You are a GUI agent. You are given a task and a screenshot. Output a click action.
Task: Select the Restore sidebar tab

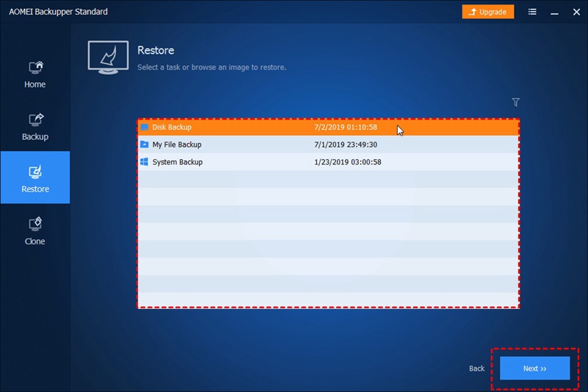[35, 178]
